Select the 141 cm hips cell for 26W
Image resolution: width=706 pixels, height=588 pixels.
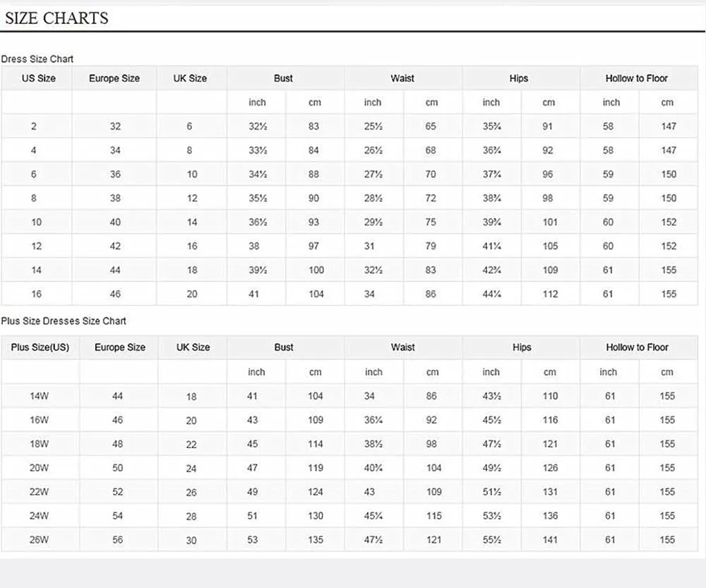[550, 540]
